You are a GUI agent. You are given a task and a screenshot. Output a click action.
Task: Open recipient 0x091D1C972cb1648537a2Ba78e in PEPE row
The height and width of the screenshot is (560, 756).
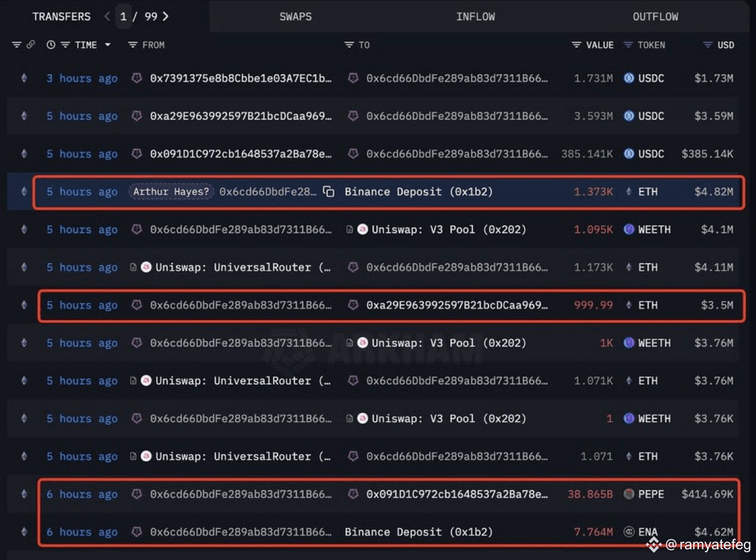coord(457,494)
